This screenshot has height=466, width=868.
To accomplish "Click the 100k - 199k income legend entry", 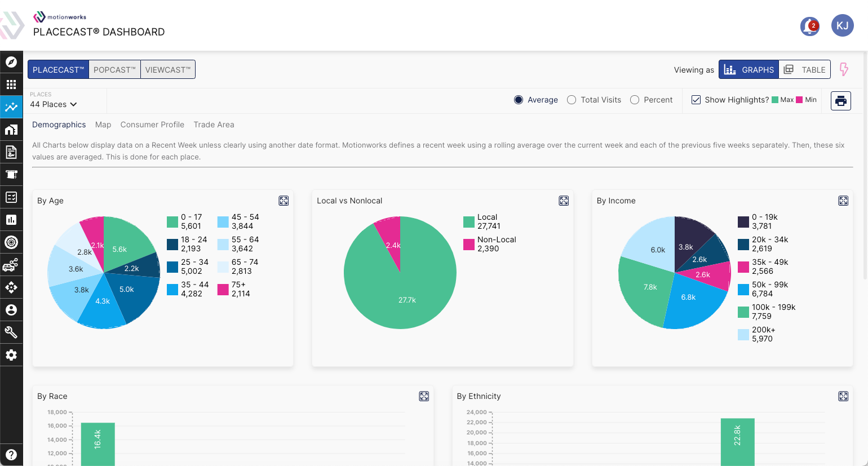I will click(767, 312).
